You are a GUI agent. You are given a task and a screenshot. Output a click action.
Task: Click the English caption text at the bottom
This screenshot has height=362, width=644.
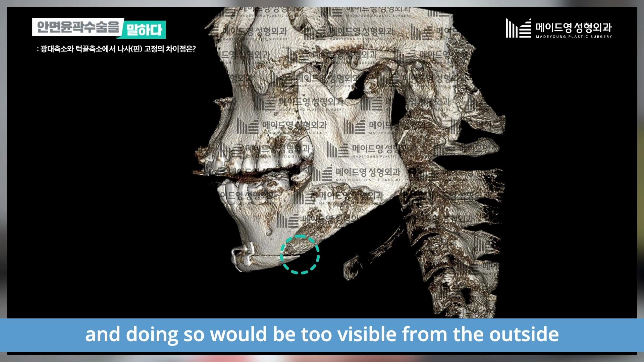pos(322,335)
